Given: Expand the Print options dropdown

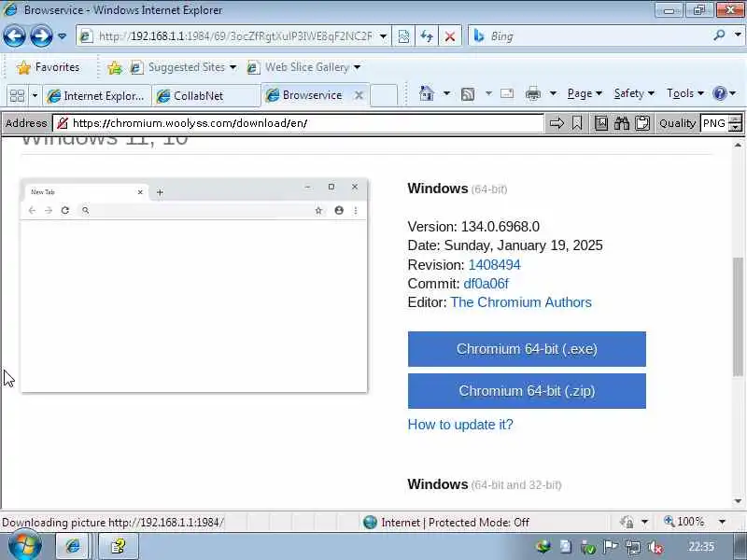Looking at the screenshot, I should [553, 93].
